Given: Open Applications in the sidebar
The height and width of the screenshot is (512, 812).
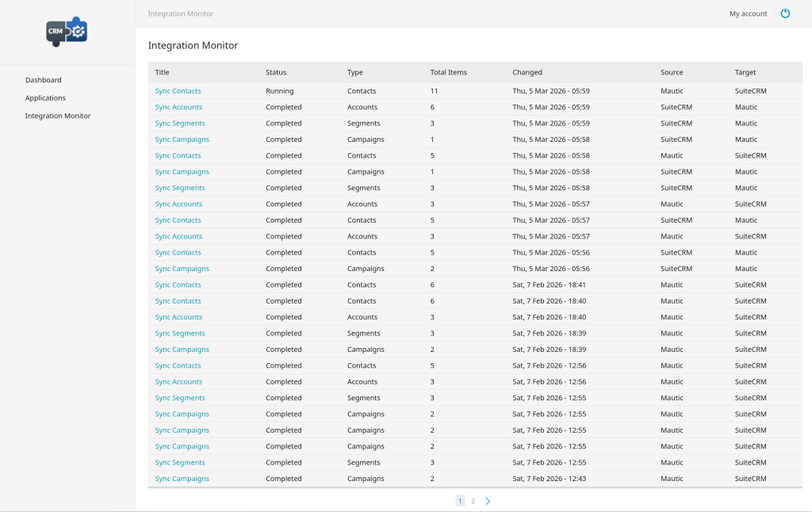Looking at the screenshot, I should 45,98.
